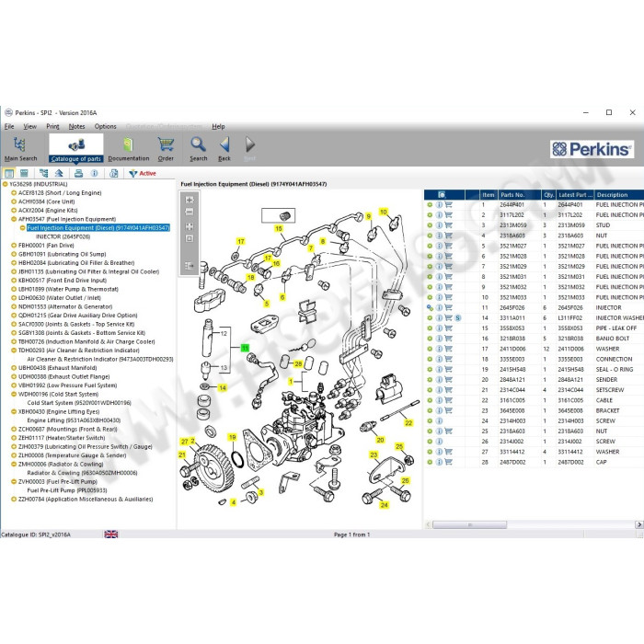Click yellow callout 19 on the diagram

pos(233,437)
